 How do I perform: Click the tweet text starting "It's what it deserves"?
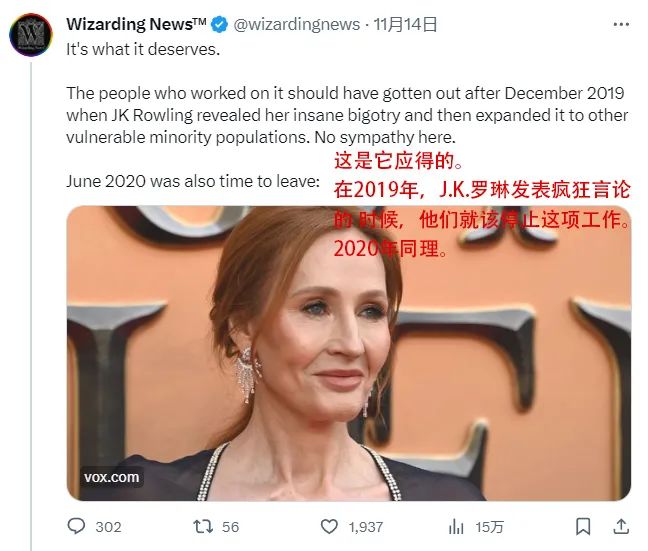tap(143, 50)
